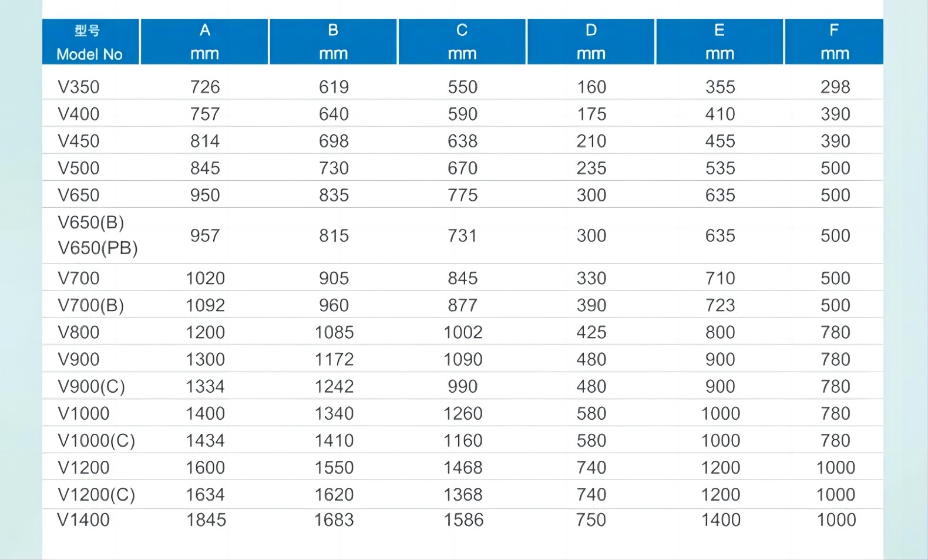This screenshot has width=928, height=560.
Task: Click value 1683 in V1400 row
Action: [334, 519]
